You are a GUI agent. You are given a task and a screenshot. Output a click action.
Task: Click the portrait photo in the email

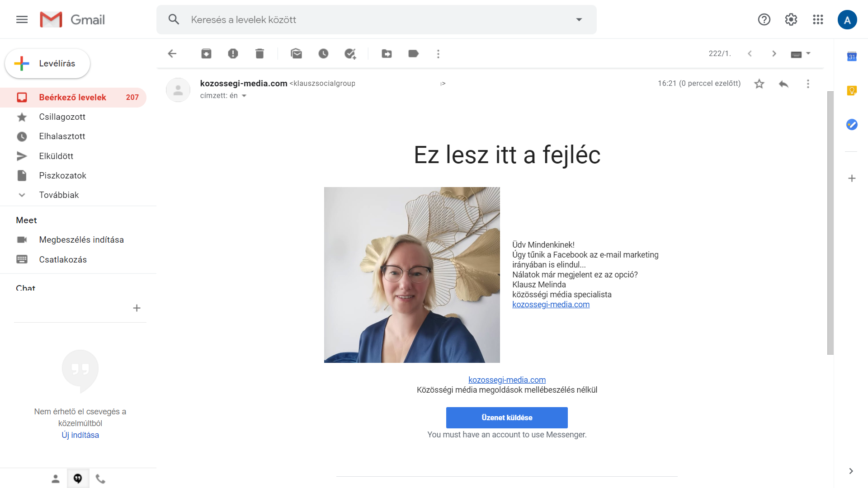click(412, 275)
